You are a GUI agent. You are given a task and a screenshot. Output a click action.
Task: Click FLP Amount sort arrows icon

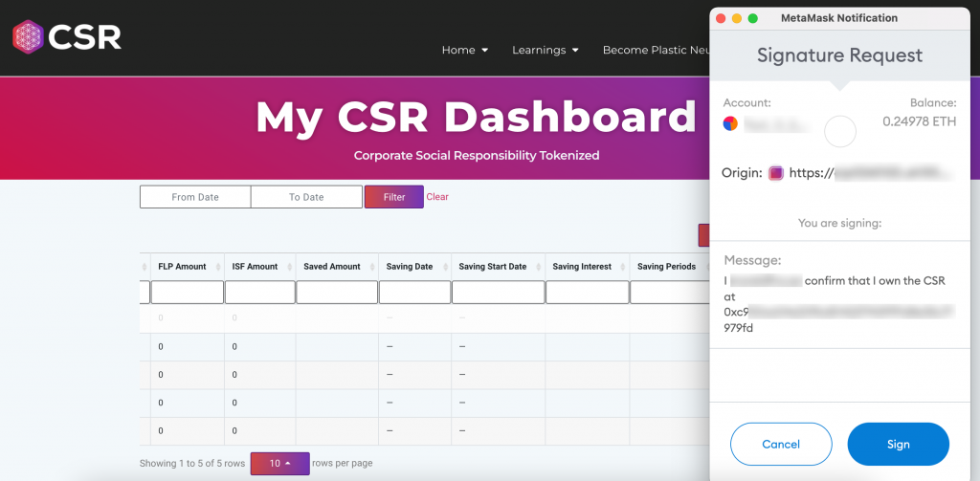point(218,267)
